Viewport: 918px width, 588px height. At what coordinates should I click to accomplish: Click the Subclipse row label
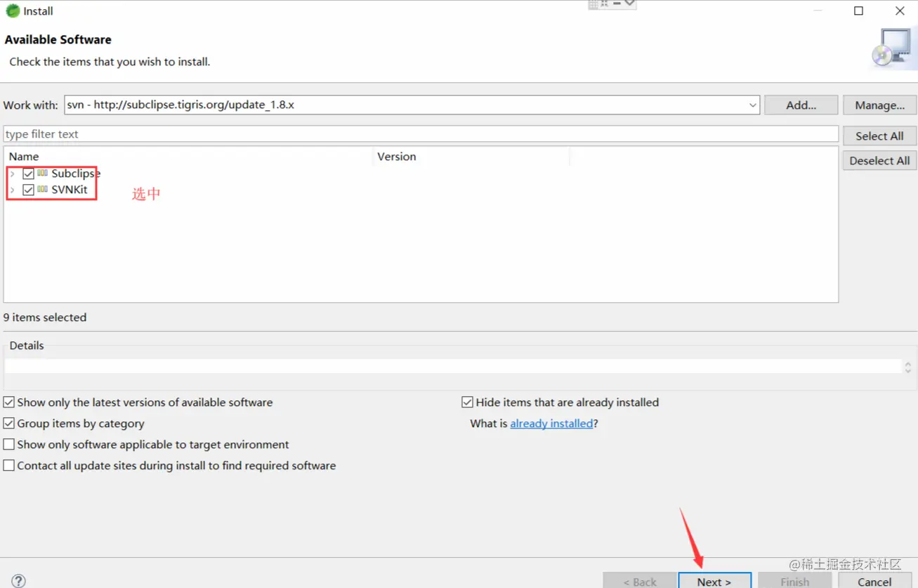click(x=76, y=174)
